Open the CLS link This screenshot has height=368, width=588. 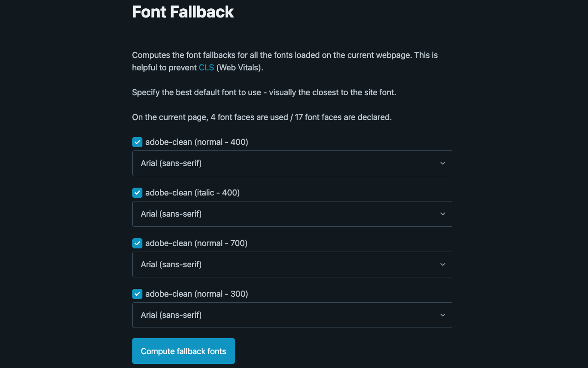pyautogui.click(x=206, y=67)
